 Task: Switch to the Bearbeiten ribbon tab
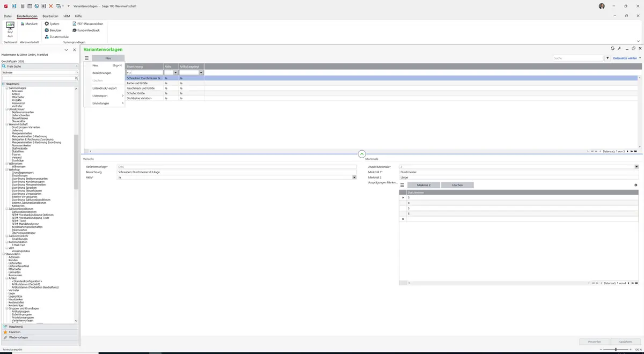click(x=50, y=16)
